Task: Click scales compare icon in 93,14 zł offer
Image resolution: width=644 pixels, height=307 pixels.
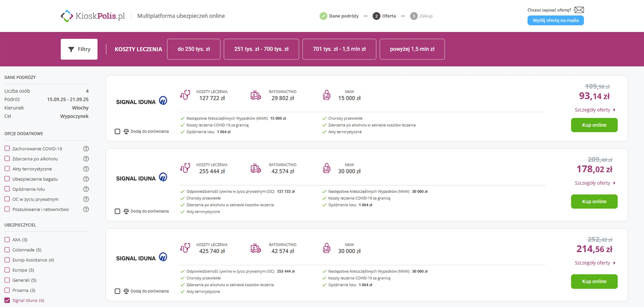Action: coord(126,132)
